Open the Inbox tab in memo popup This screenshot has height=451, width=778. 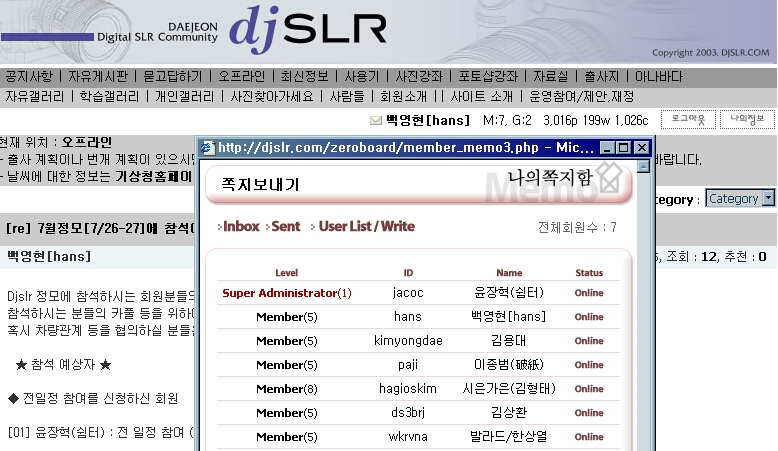(x=240, y=227)
